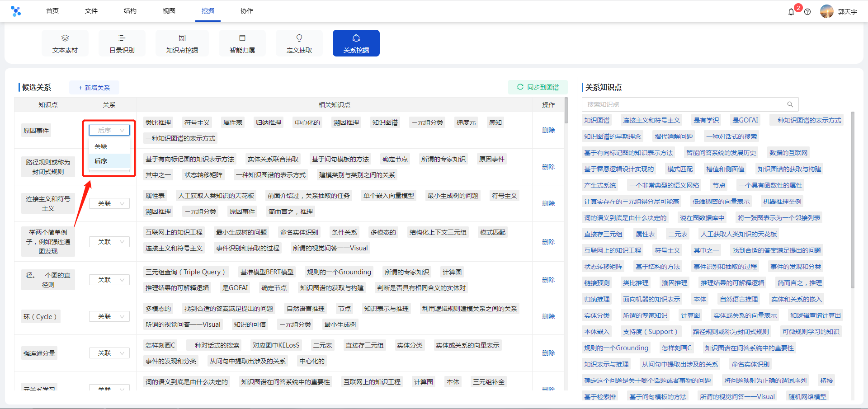This screenshot has width=868, height=409.
Task: Select the 自然语言推理 tag in candidate table
Action: point(306,309)
